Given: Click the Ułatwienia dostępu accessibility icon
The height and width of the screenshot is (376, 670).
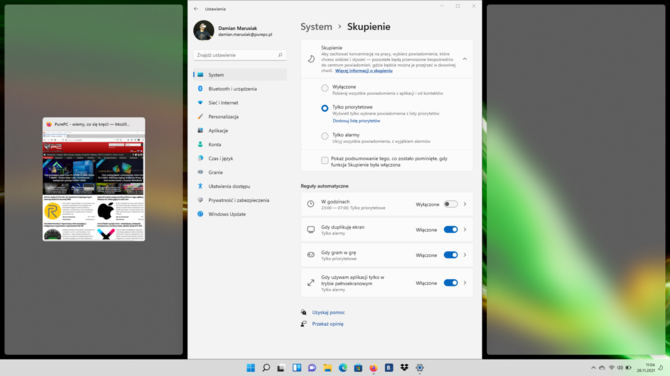Looking at the screenshot, I should 200,186.
